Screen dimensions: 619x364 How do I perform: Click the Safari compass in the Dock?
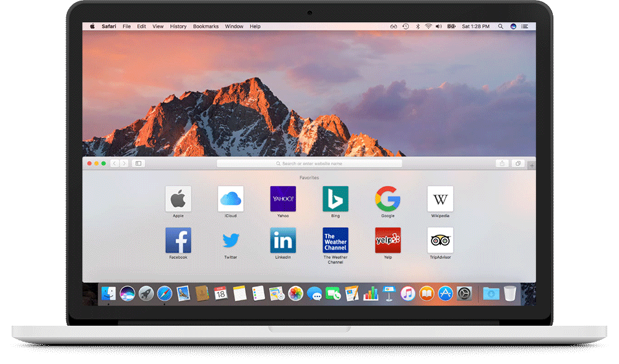click(x=165, y=293)
